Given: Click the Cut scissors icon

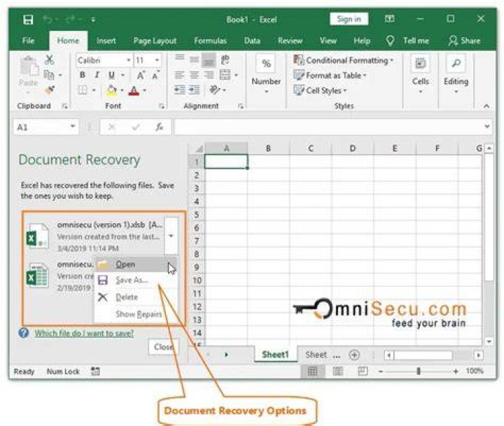Looking at the screenshot, I should point(50,59).
